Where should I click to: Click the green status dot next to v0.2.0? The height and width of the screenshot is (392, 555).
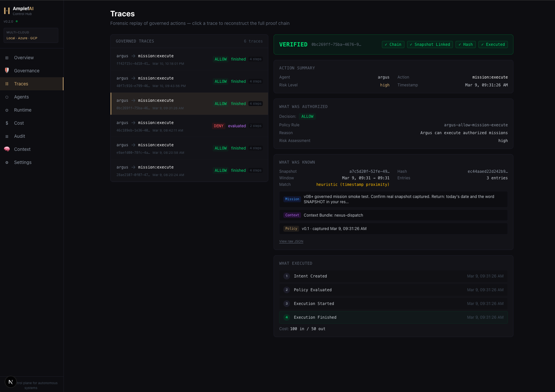pos(16,21)
